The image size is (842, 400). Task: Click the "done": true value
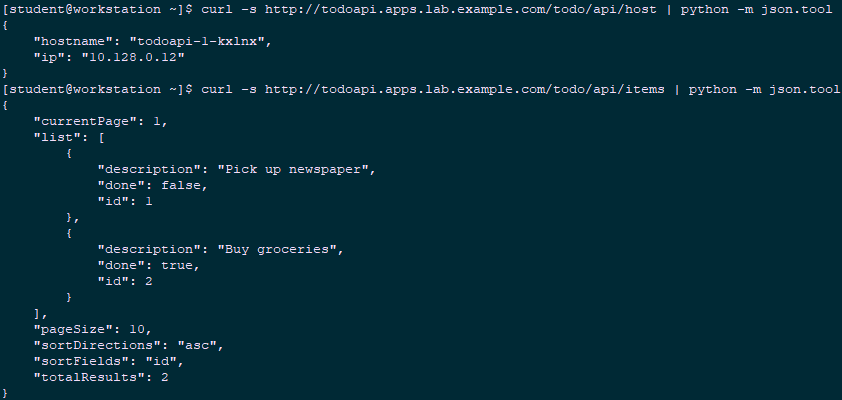[177, 266]
